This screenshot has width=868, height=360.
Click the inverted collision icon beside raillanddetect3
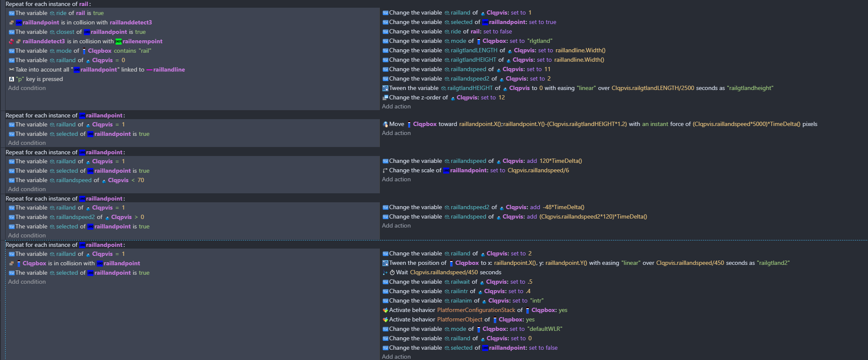tap(11, 42)
